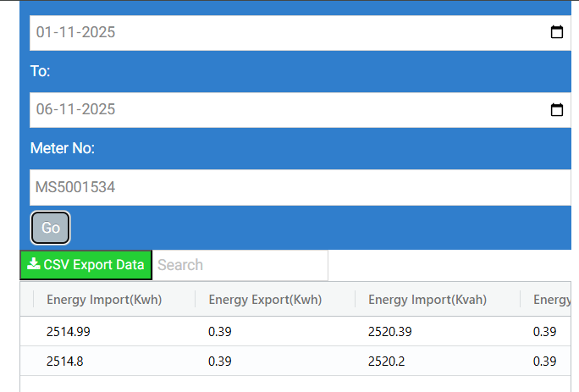This screenshot has width=579, height=392.
Task: Click first row's 0.39 Energy Export cell
Action: pos(220,332)
